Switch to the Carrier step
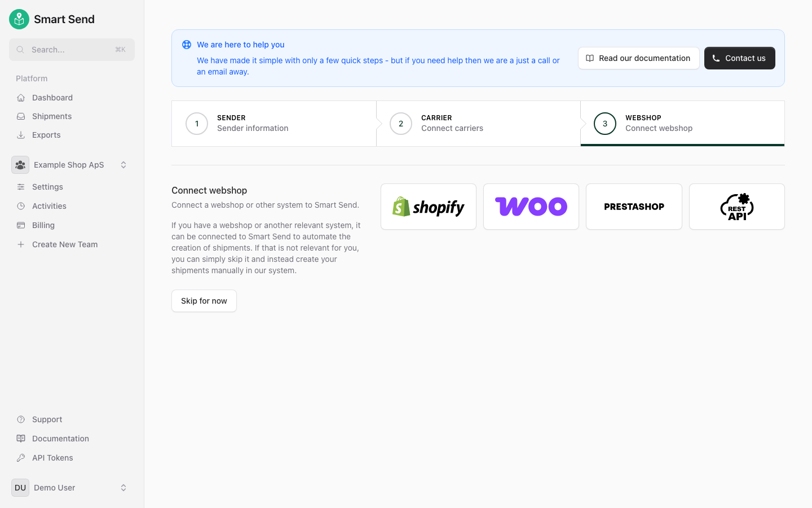 (x=452, y=123)
